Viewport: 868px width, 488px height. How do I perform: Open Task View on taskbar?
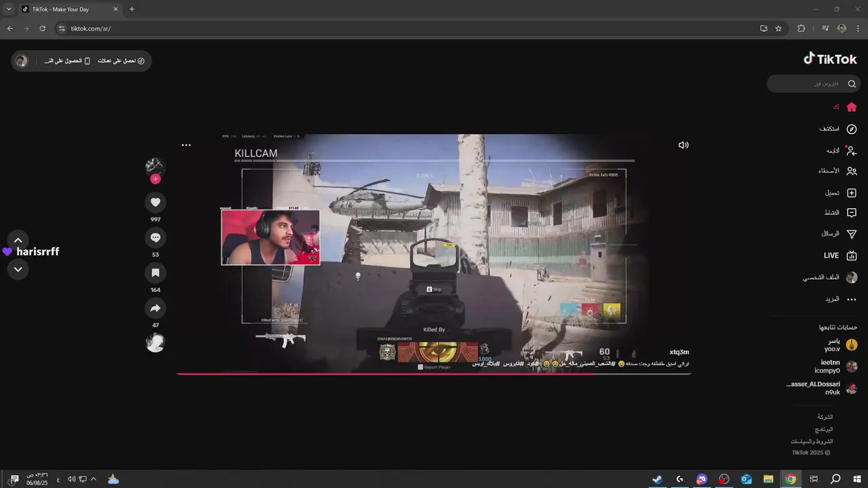814,479
